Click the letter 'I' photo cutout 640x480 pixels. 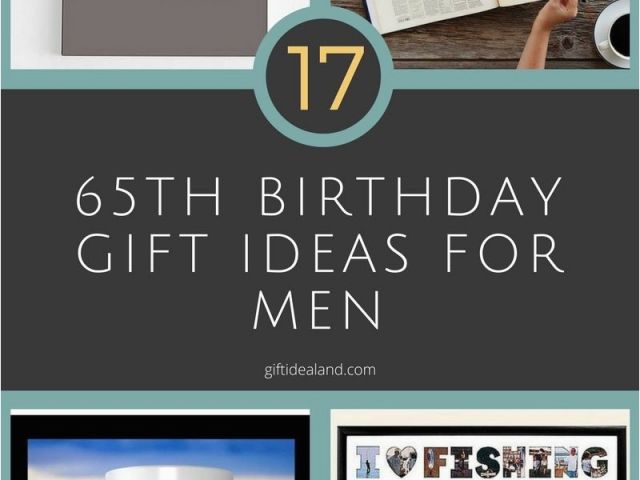tap(368, 462)
